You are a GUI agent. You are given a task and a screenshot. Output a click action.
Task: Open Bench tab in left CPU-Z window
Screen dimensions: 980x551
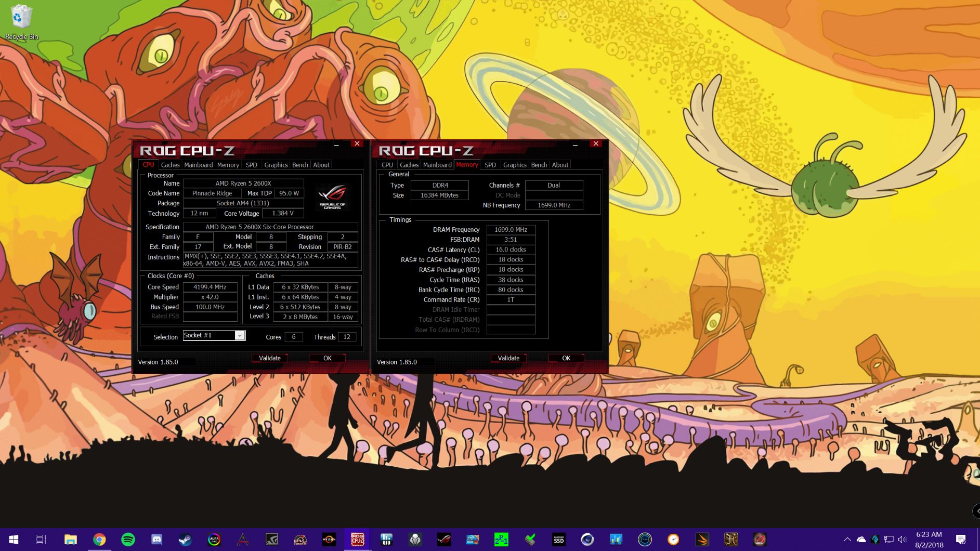coord(300,165)
